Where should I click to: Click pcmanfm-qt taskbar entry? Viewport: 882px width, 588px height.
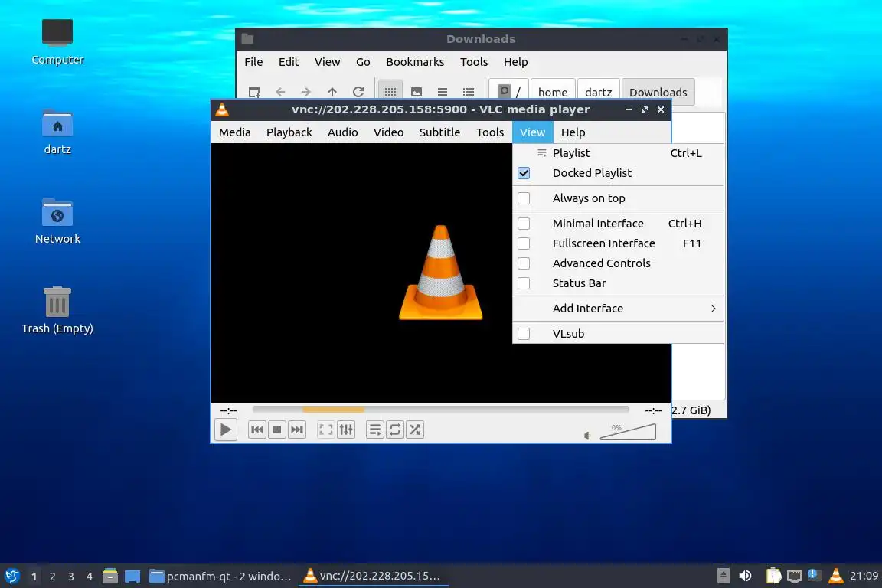(220, 577)
